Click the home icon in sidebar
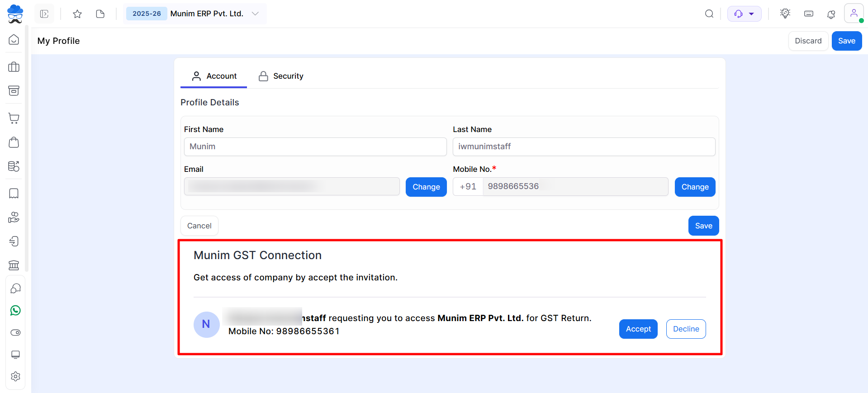868x393 pixels. point(14,40)
